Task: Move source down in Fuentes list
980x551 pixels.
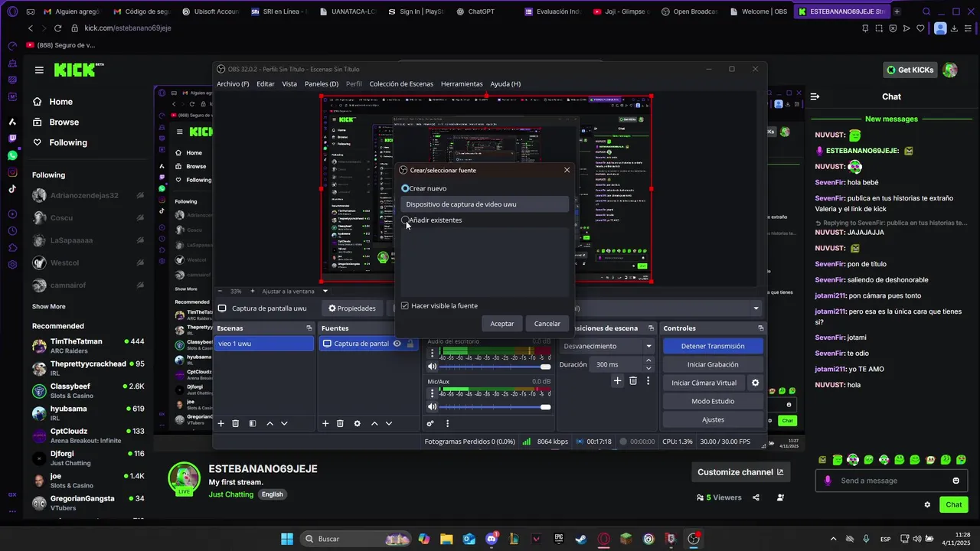Action: click(389, 423)
